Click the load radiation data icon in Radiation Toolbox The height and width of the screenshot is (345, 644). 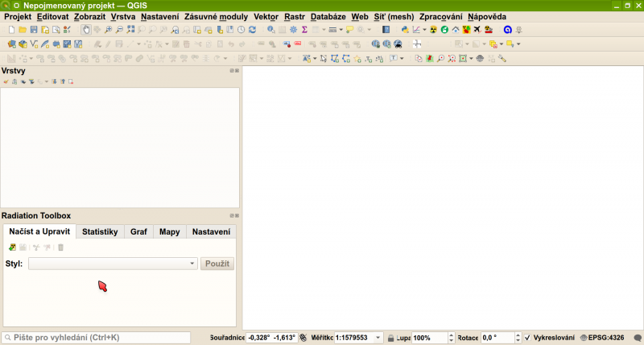[12, 247]
